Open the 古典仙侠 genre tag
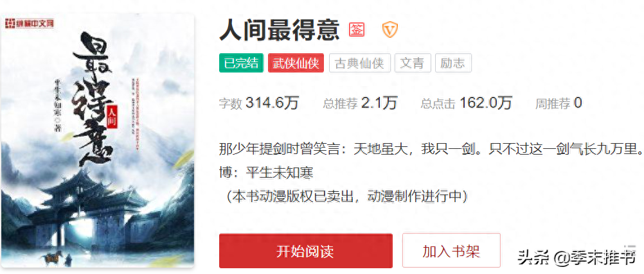 (x=359, y=63)
